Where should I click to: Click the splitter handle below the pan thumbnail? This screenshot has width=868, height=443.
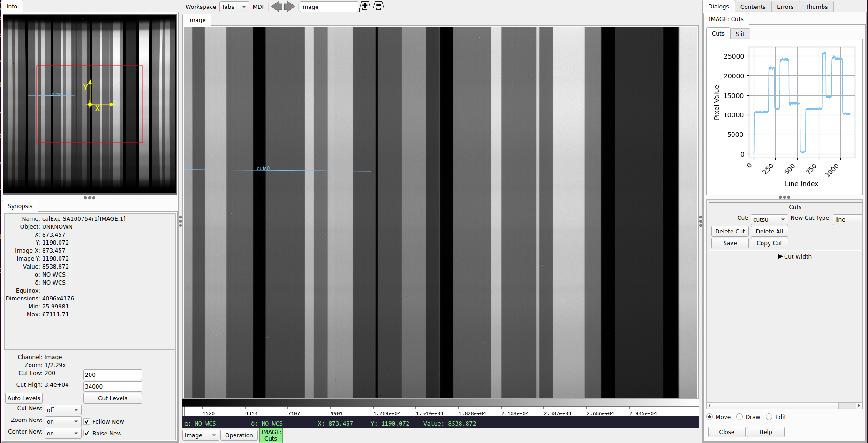pos(90,198)
